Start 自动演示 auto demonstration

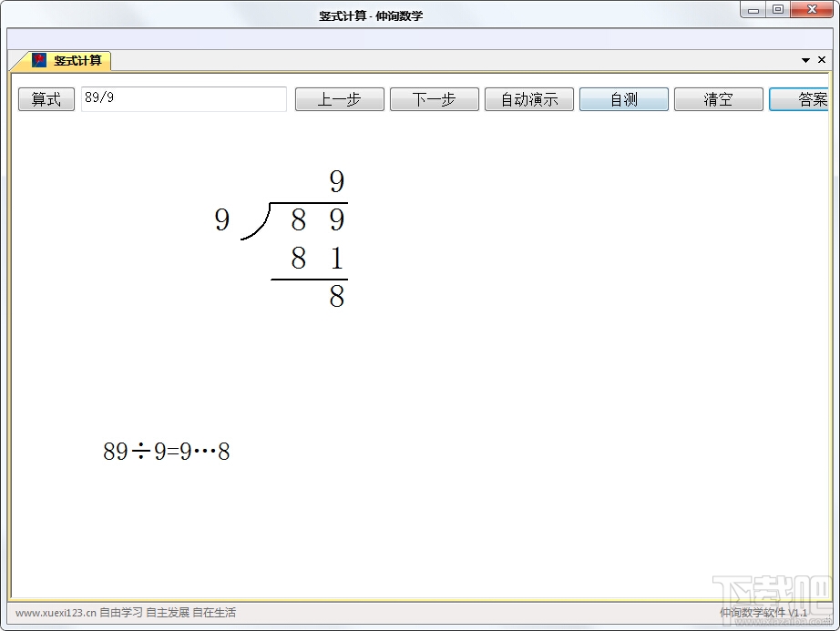click(529, 99)
